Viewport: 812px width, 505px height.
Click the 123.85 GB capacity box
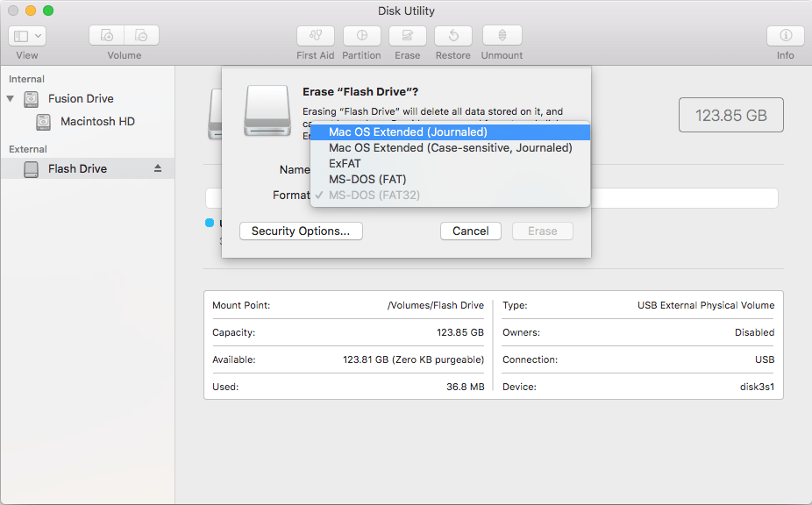730,115
